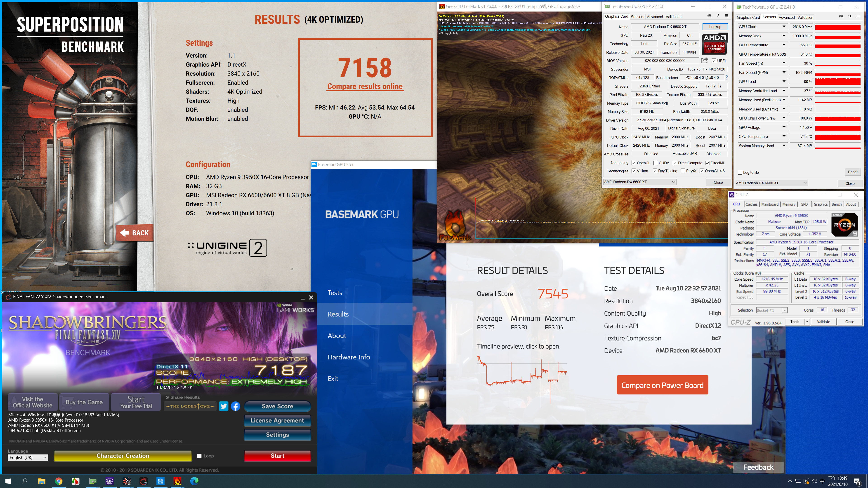This screenshot has width=868, height=488.
Task: Open GPU selector in GPU-Z Sensors window
Action: click(771, 183)
